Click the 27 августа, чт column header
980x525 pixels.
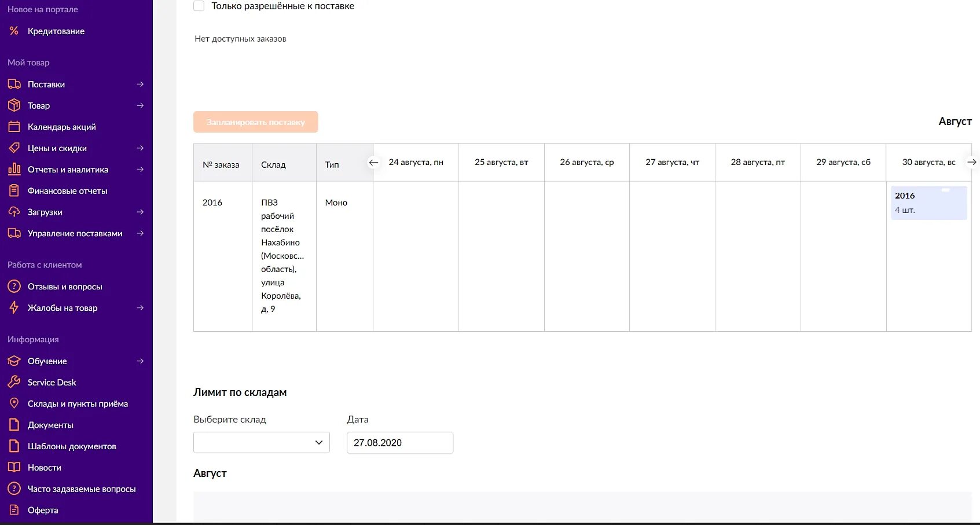pos(673,162)
